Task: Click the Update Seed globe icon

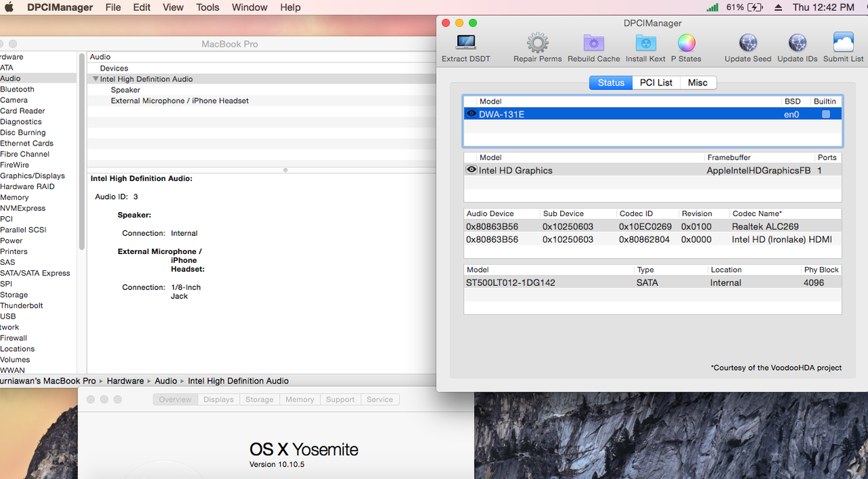Action: [x=748, y=43]
